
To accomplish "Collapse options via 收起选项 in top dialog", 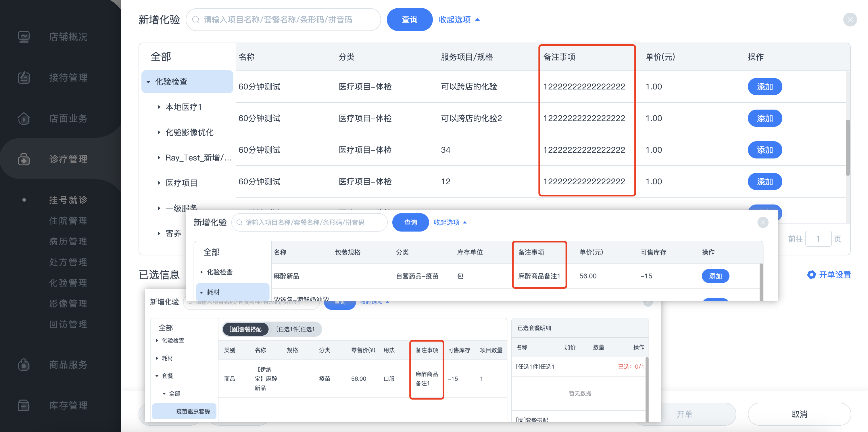I will tap(459, 20).
